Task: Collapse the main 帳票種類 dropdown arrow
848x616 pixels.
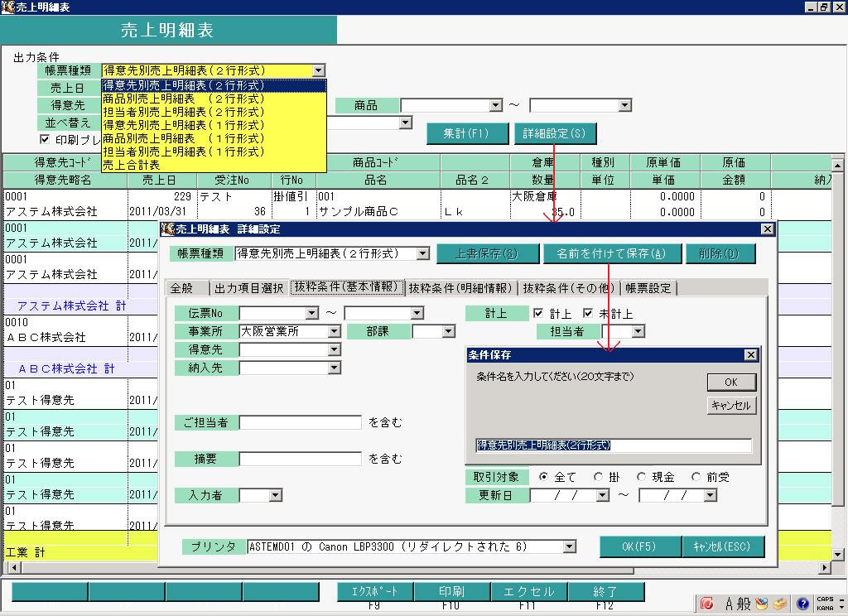Action: (319, 71)
